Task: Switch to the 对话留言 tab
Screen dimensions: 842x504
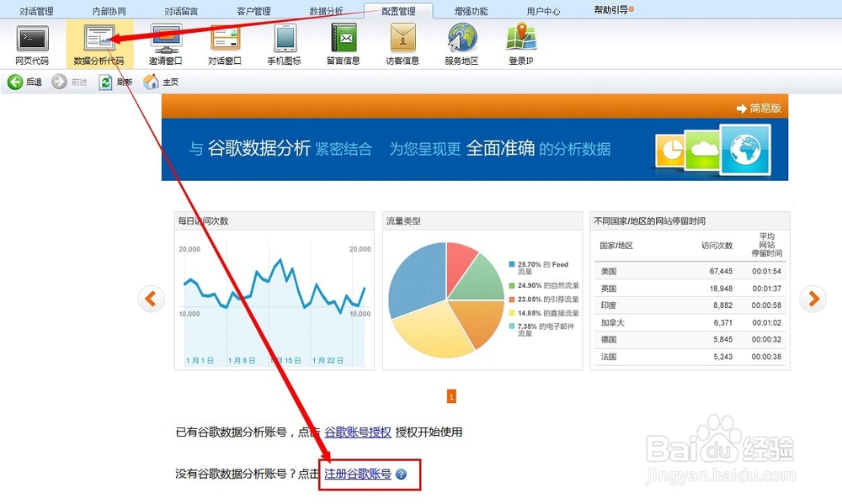Action: (x=181, y=11)
